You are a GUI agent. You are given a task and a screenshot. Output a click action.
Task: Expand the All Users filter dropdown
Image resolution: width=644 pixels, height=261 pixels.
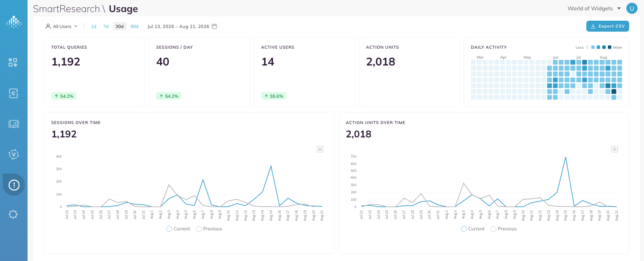[x=62, y=26]
